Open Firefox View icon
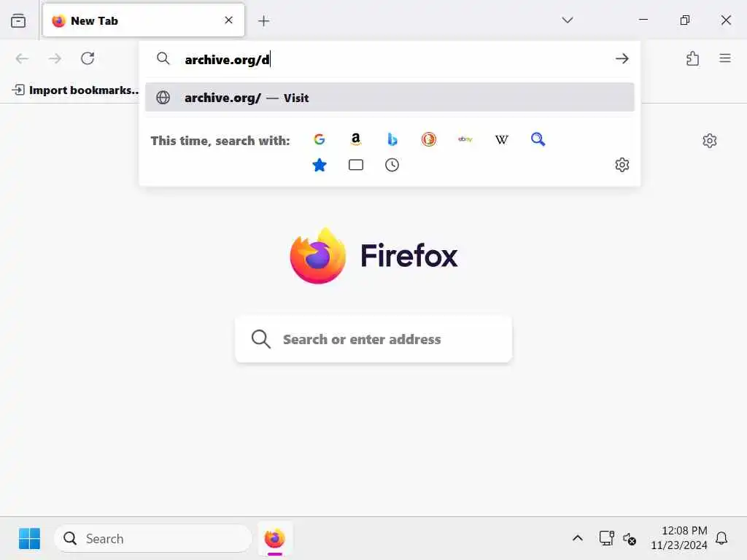The width and height of the screenshot is (747, 560). [18, 20]
